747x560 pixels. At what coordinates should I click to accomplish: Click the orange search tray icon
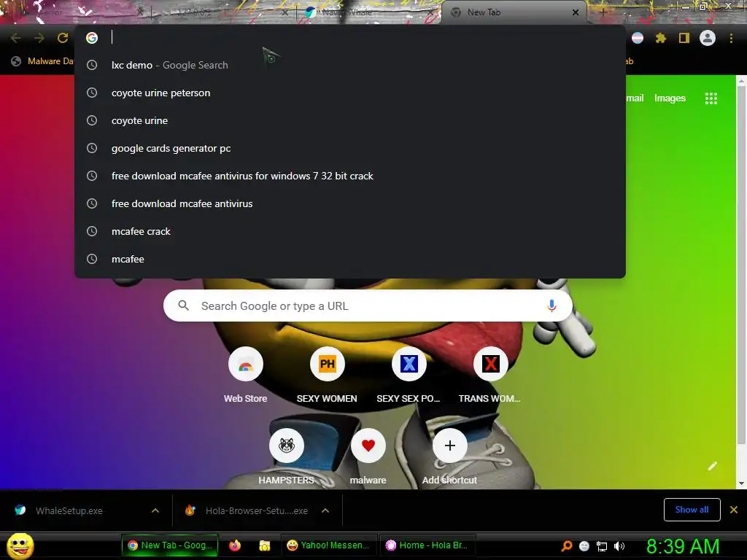tap(566, 545)
